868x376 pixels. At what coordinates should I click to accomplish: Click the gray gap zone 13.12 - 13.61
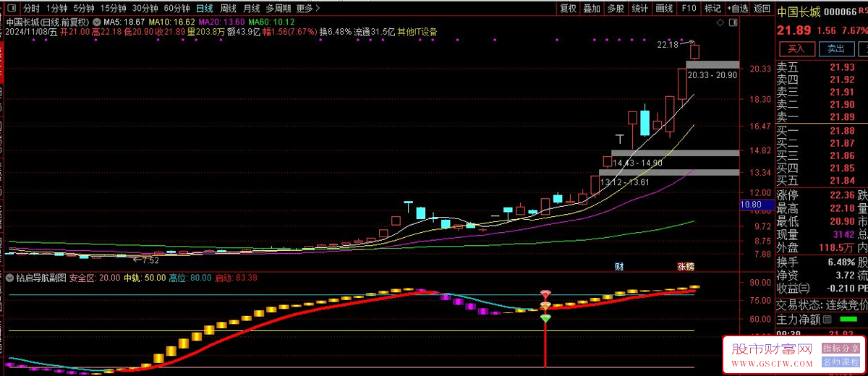669,172
